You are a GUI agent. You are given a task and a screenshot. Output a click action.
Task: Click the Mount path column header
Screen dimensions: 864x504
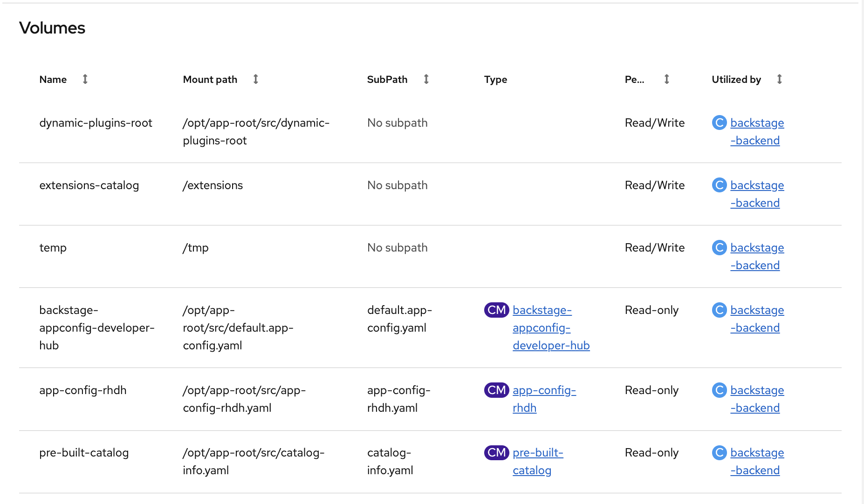pyautogui.click(x=210, y=80)
